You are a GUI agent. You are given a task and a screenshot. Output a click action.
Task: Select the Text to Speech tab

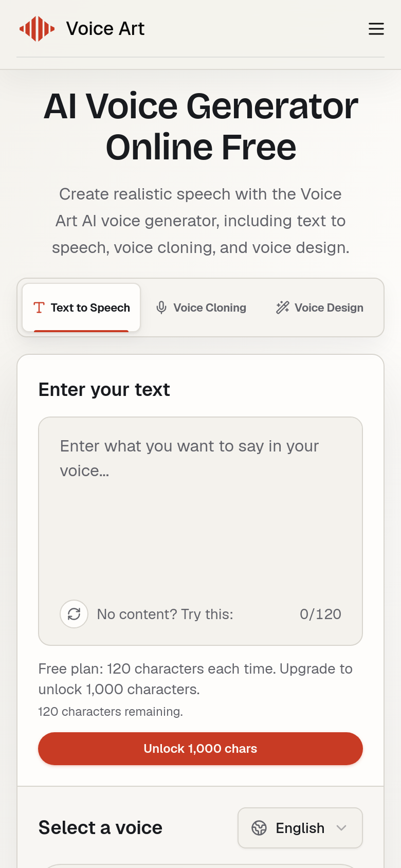pyautogui.click(x=81, y=308)
